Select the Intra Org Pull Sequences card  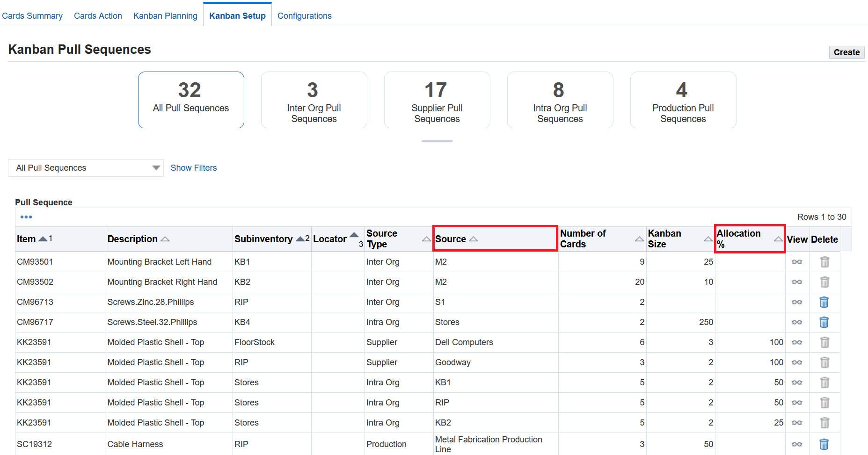(x=560, y=100)
